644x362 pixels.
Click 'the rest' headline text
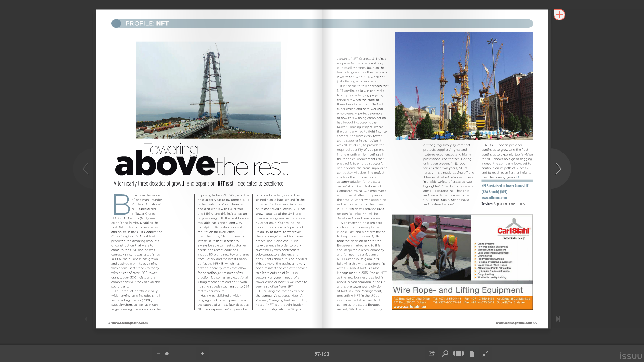point(252,167)
